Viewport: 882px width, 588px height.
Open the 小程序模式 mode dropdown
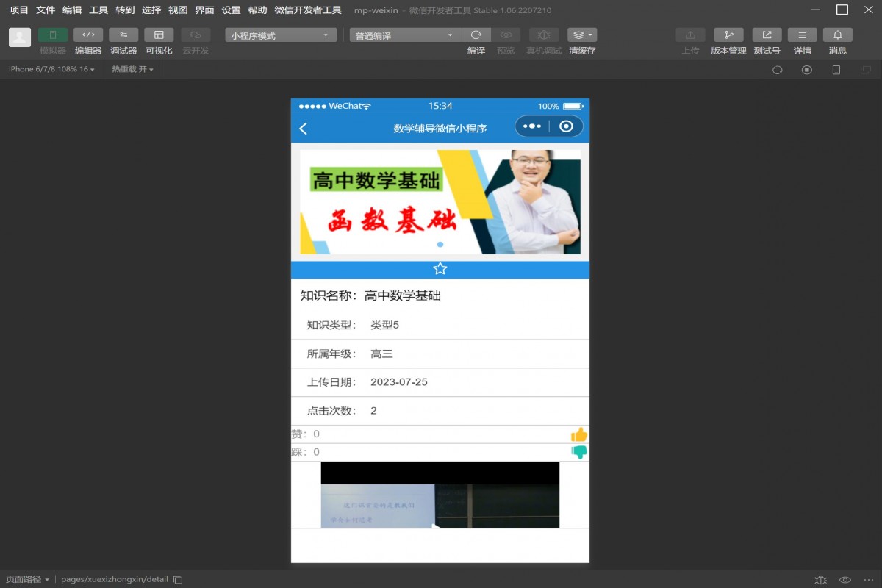click(x=279, y=34)
